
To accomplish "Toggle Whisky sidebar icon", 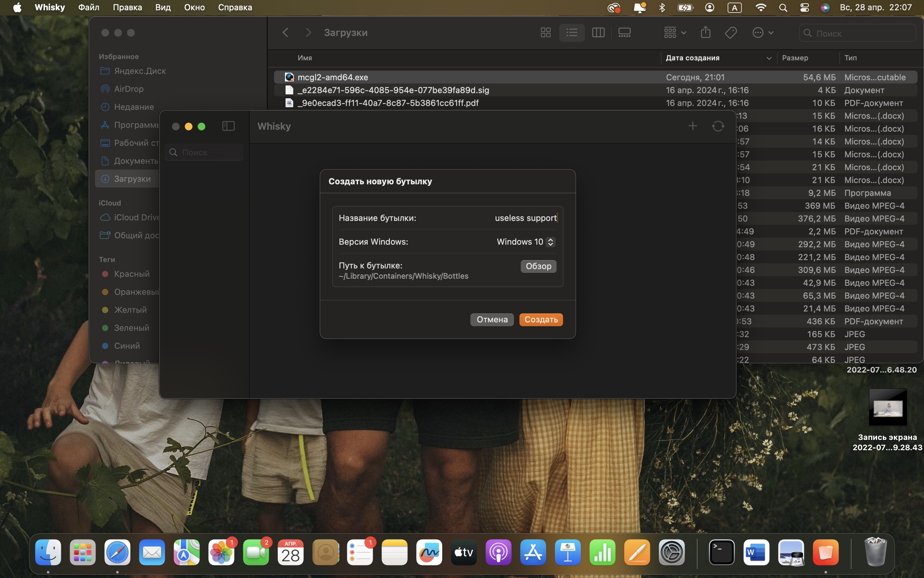I will coord(228,126).
